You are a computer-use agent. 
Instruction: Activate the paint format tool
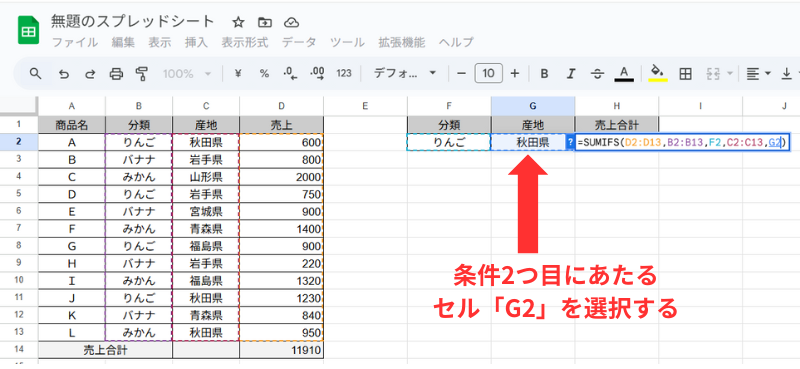click(142, 73)
